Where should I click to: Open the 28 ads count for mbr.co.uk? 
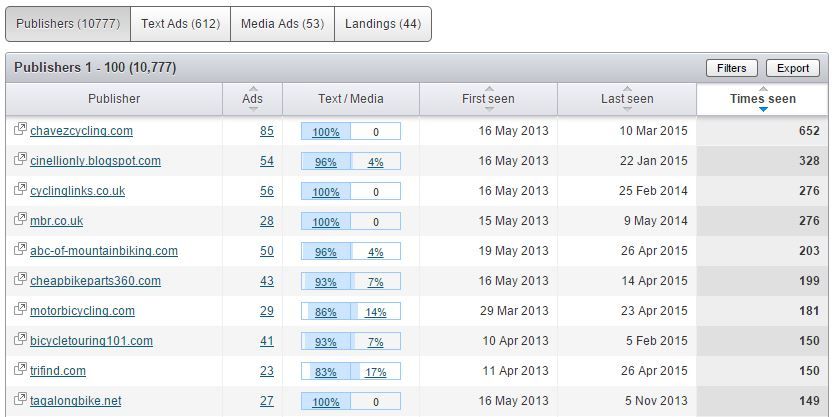(267, 221)
